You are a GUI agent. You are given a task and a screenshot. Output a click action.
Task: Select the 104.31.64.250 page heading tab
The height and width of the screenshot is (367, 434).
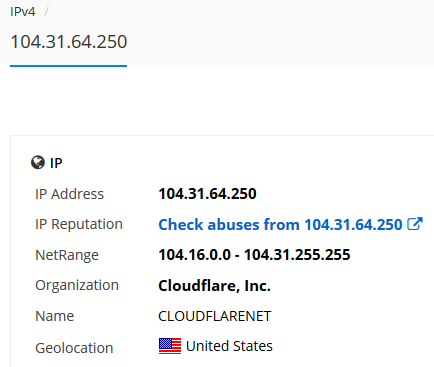point(69,42)
